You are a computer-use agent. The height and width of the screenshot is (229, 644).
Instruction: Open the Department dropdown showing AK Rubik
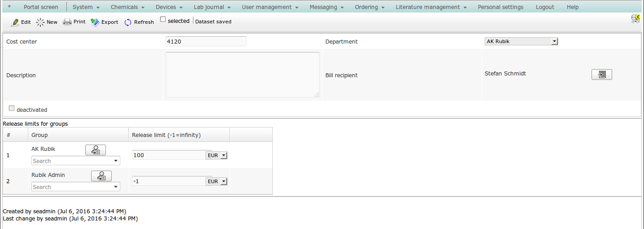pyautogui.click(x=521, y=41)
